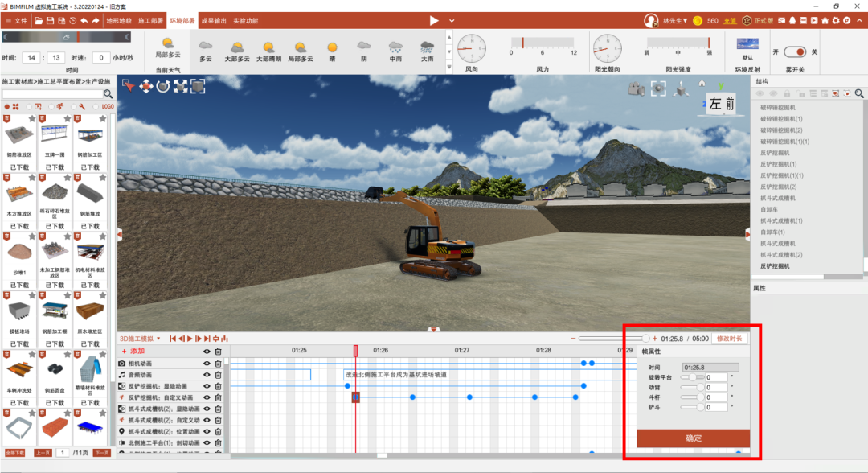Select the red arrow selection tool in viewport
This screenshot has width=868, height=473.
(x=129, y=86)
